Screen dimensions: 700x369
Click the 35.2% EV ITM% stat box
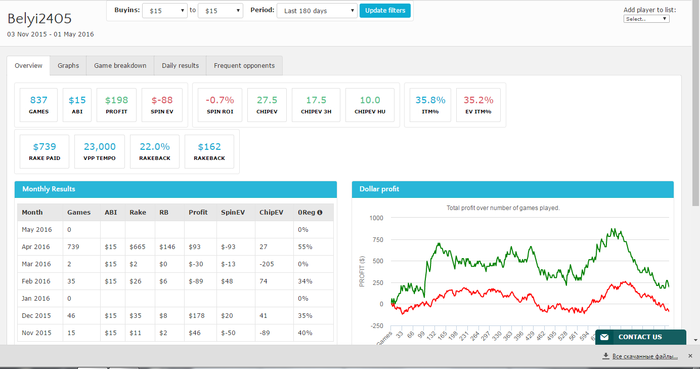(x=479, y=105)
